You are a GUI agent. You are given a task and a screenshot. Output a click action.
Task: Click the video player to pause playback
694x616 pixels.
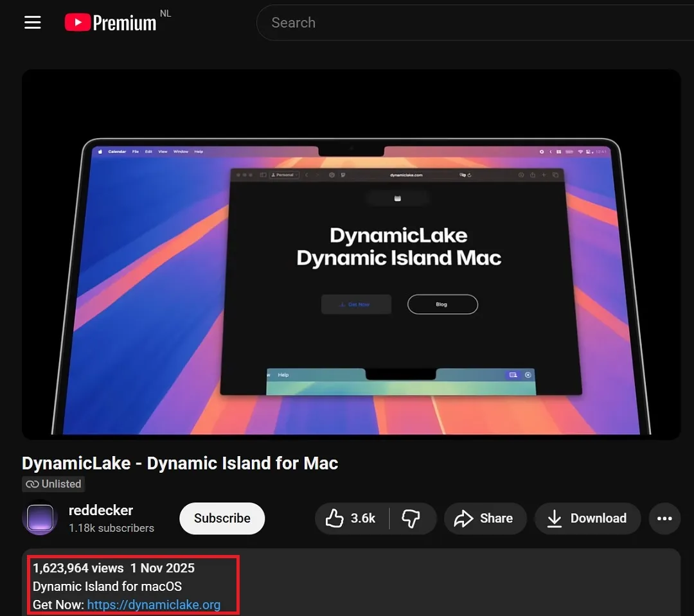pos(350,257)
